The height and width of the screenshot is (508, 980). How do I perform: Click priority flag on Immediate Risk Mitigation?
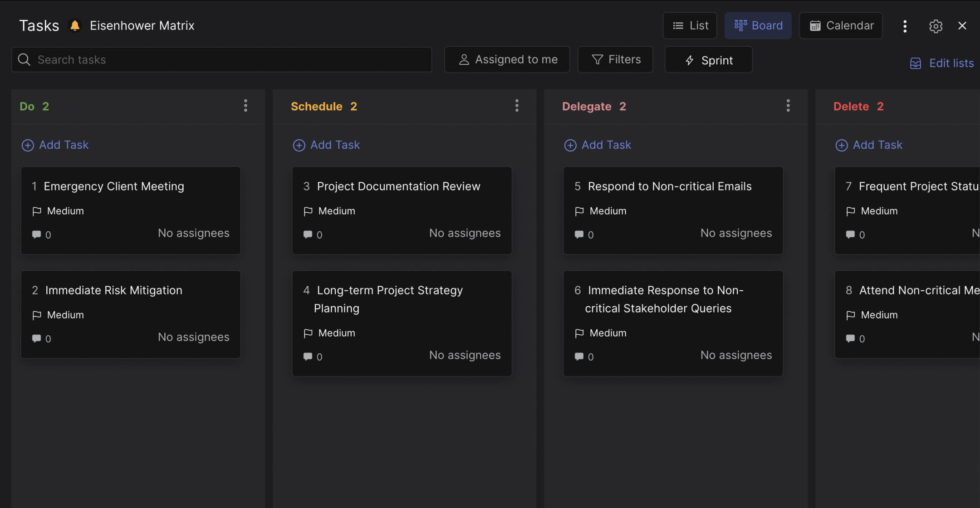click(37, 315)
